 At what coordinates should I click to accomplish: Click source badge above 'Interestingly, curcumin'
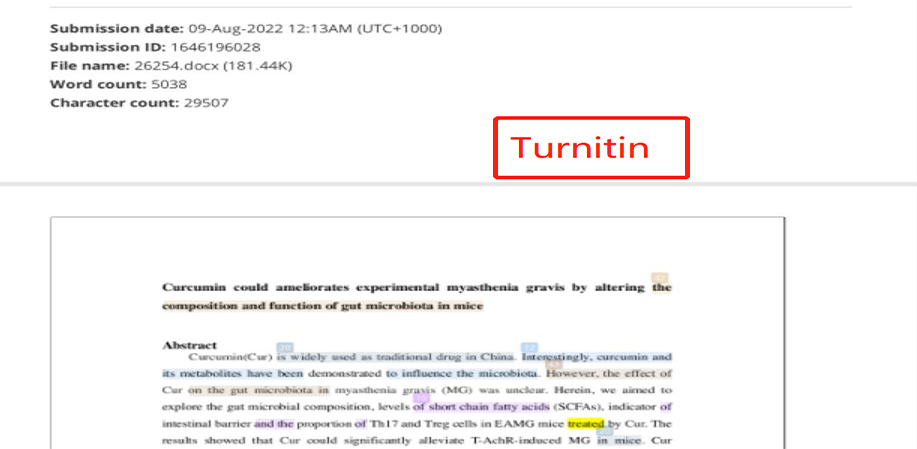point(529,347)
